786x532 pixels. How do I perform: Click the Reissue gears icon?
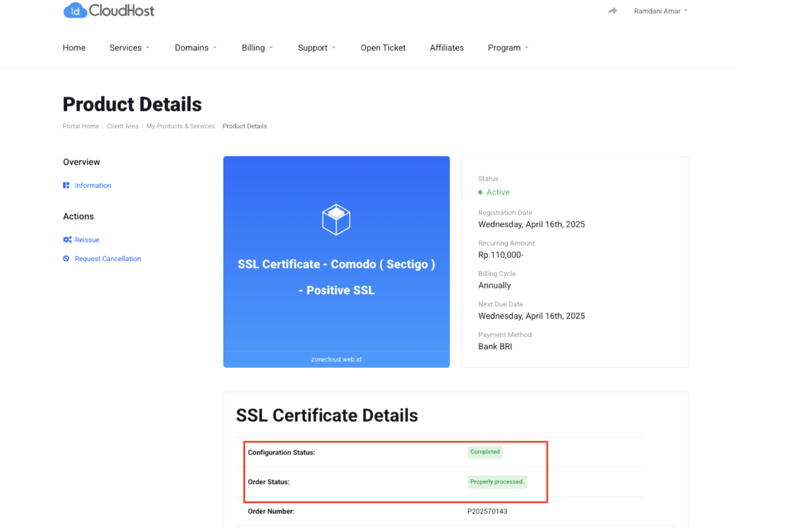[67, 240]
